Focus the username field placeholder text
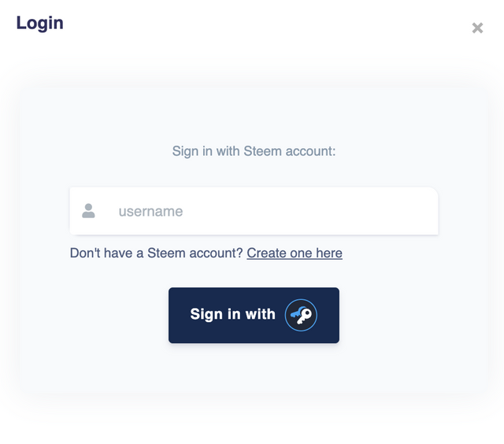This screenshot has width=504, height=444. click(150, 211)
